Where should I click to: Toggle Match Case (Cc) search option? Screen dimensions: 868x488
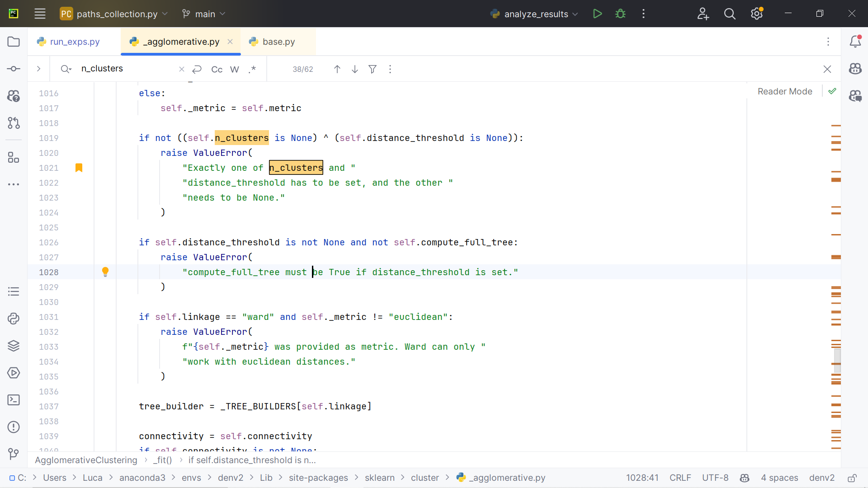[x=217, y=69]
